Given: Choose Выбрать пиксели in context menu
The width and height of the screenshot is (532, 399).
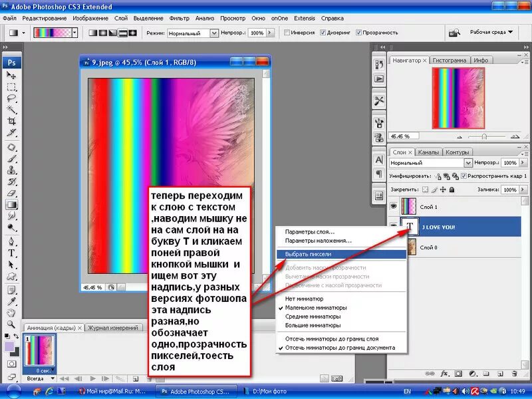Looking at the screenshot, I should click(341, 254).
